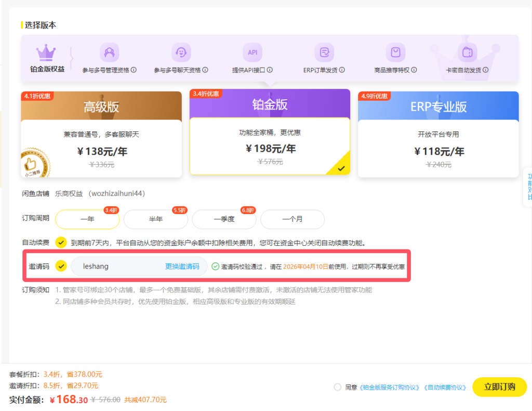The width and height of the screenshot is (532, 411).
Task: Toggle the 邀请码 checkmark
Action: click(62, 266)
